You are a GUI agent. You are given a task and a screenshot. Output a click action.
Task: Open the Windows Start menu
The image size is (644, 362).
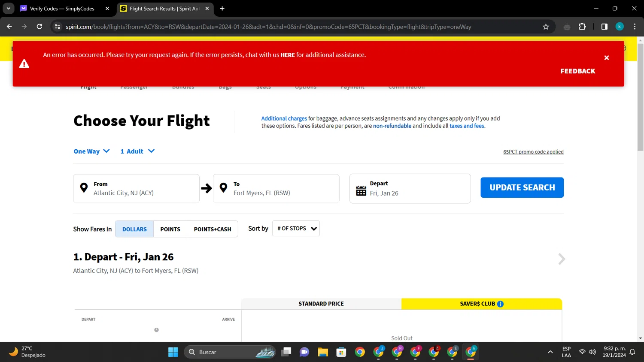tap(173, 352)
